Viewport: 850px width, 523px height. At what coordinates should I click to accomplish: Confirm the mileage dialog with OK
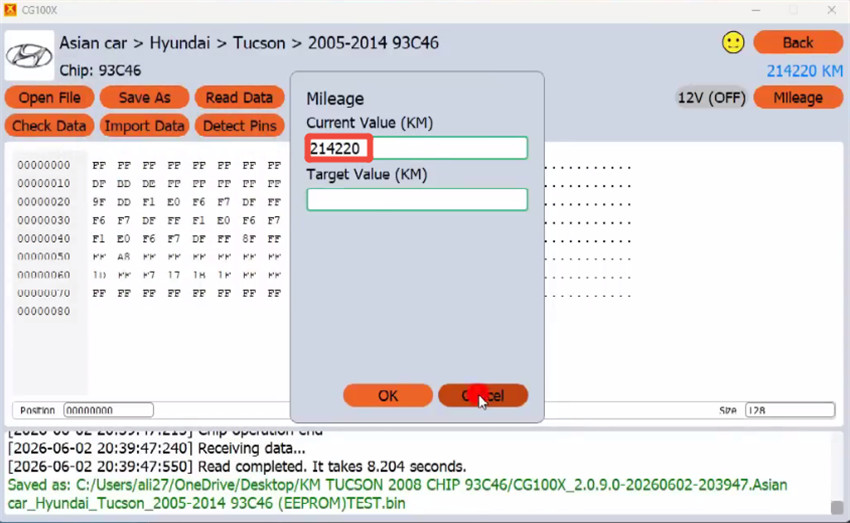(x=388, y=396)
